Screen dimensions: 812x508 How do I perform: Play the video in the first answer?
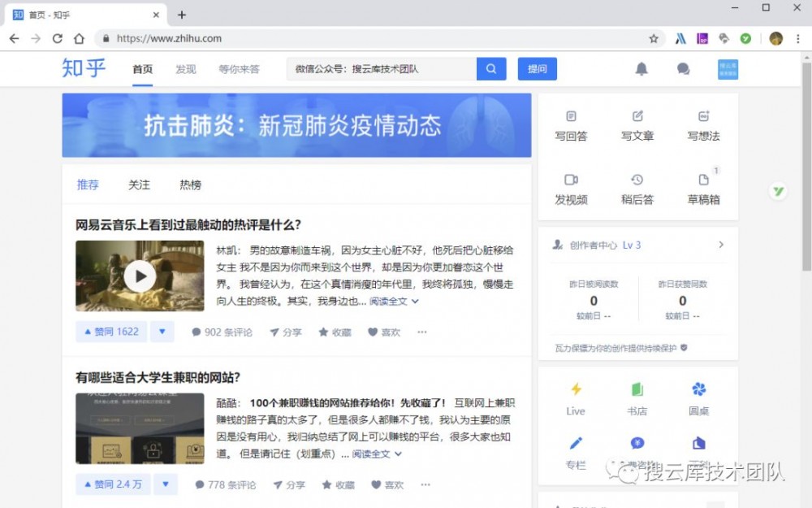(x=139, y=276)
